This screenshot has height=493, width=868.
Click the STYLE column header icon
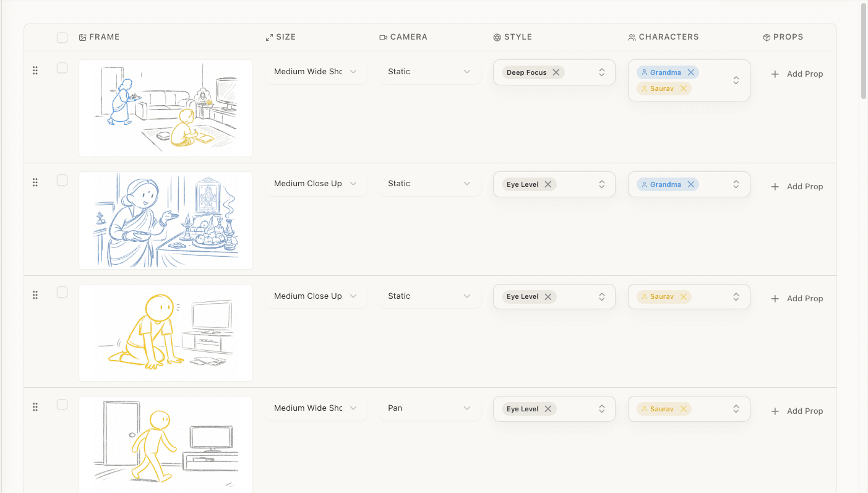pos(497,37)
